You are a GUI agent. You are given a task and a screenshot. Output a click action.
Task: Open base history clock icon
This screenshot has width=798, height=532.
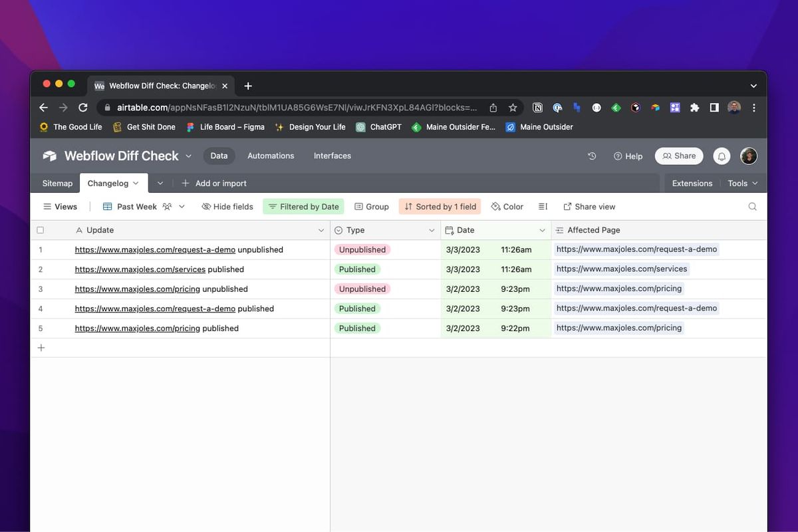[592, 156]
